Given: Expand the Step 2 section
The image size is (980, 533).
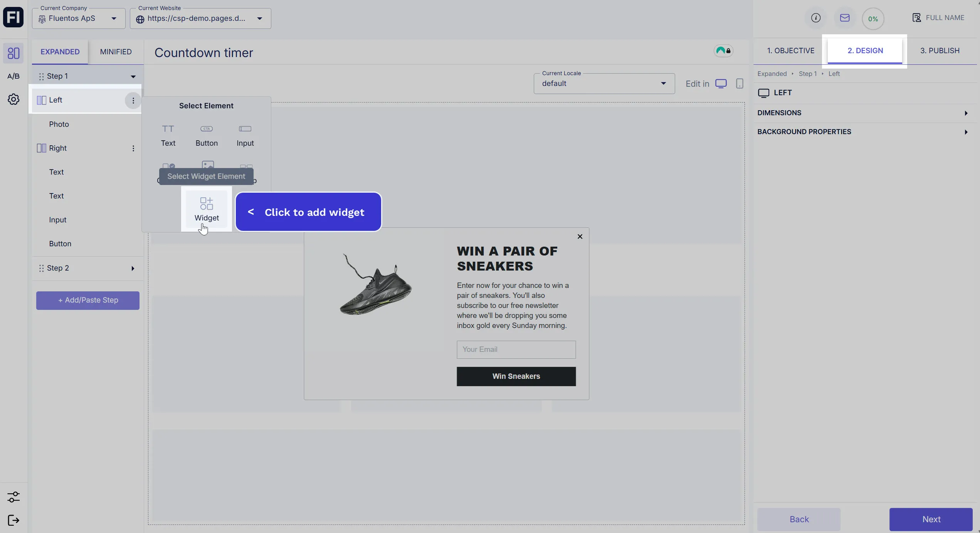Looking at the screenshot, I should pyautogui.click(x=133, y=268).
